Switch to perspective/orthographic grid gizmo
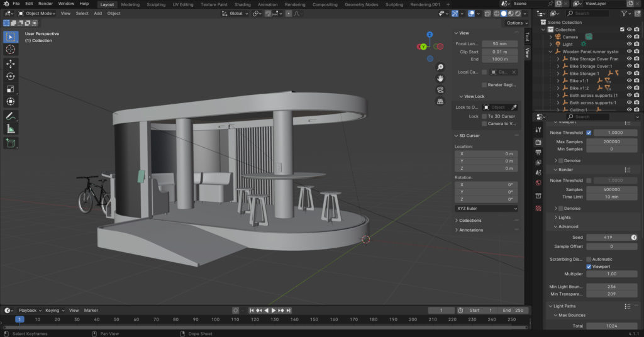 pos(440,101)
